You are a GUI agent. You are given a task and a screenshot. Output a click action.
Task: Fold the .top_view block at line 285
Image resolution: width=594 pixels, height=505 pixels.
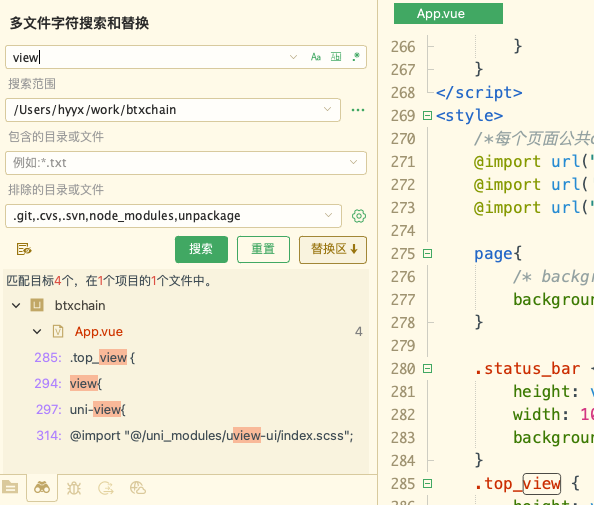[x=427, y=484]
